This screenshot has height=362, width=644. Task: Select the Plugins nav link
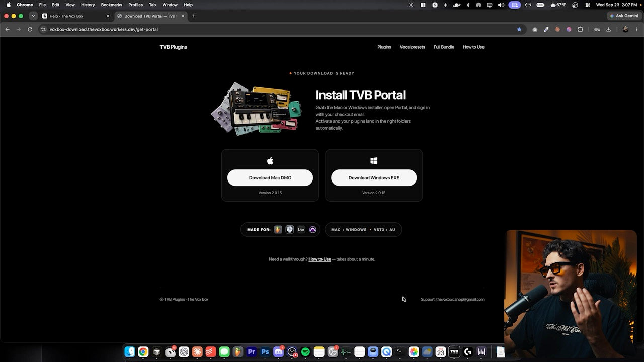pos(384,47)
